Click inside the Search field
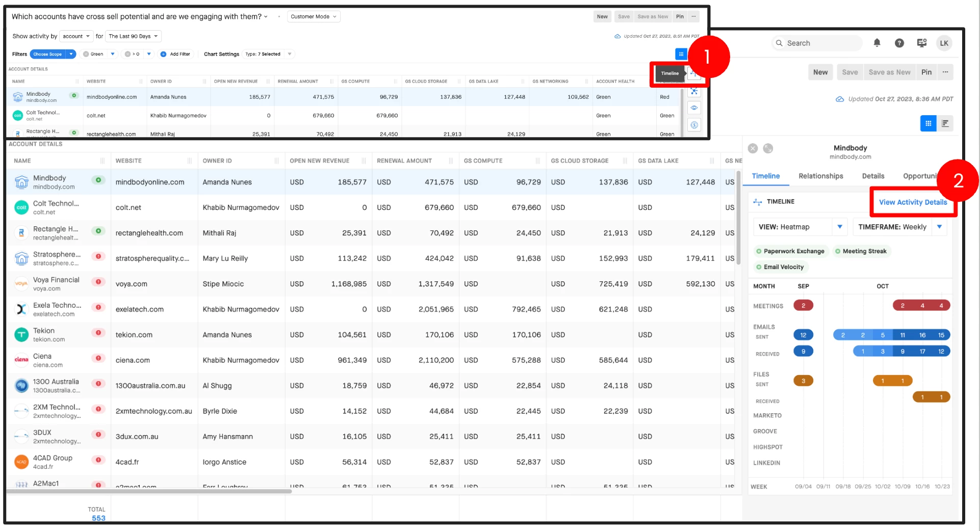Viewport: 980px width, 531px height. (x=817, y=43)
